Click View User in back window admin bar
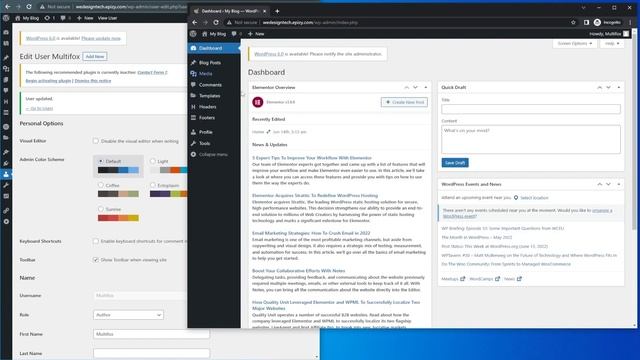This screenshot has height=360, width=640. (x=107, y=18)
